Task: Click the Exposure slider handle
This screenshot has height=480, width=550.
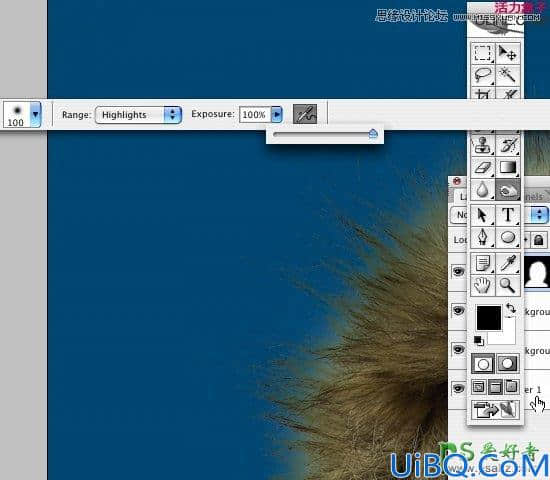Action: click(x=373, y=134)
